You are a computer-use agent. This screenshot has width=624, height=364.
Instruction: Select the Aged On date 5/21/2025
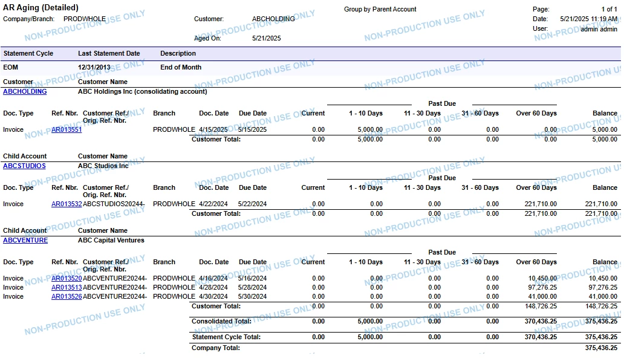click(x=266, y=38)
